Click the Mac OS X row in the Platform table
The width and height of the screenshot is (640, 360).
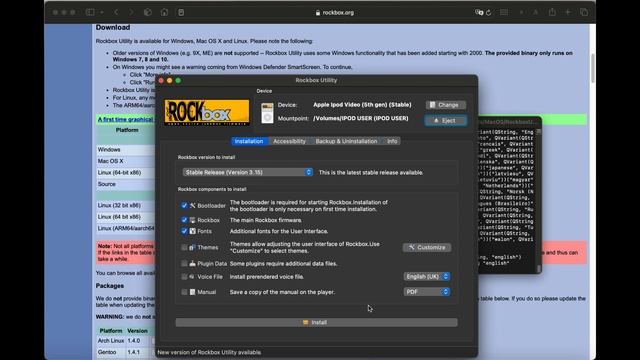pyautogui.click(x=125, y=161)
